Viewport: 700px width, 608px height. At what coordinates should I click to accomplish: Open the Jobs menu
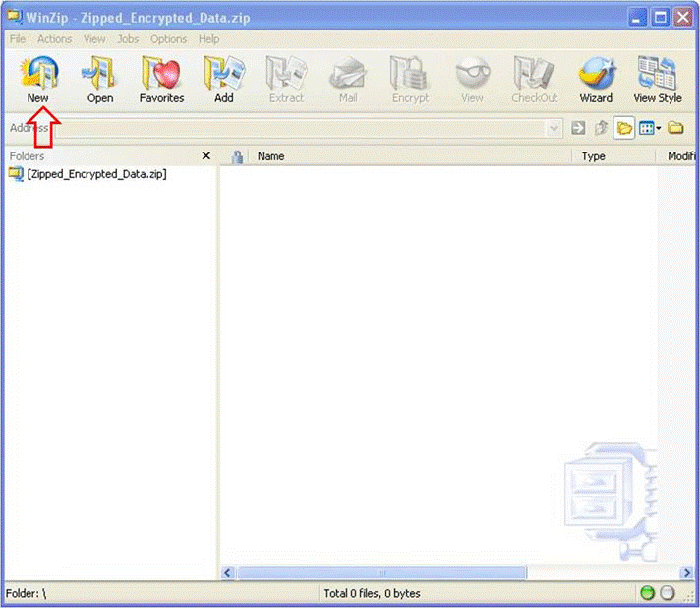128,39
